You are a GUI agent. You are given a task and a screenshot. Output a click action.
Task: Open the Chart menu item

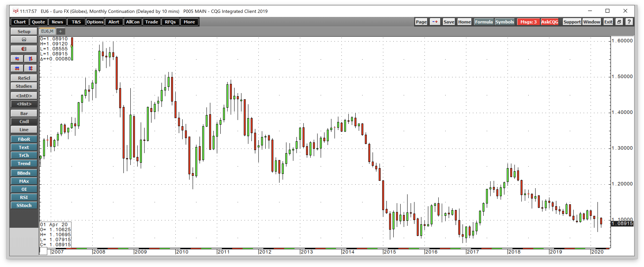point(20,22)
